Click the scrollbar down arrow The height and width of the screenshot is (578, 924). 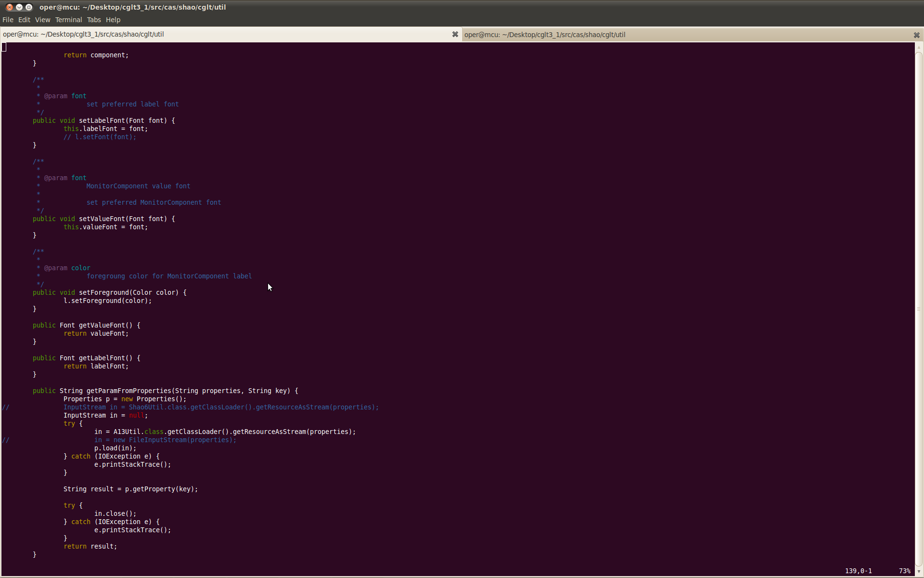point(919,571)
